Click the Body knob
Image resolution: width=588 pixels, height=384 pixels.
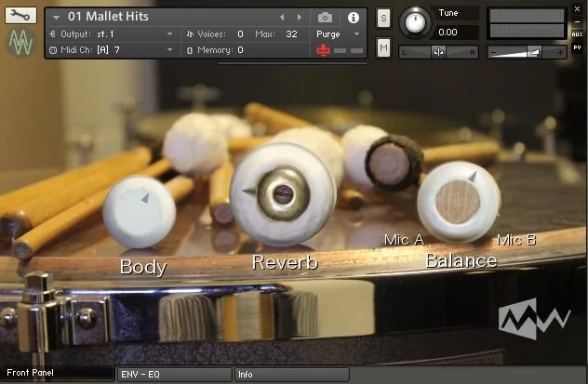(140, 212)
